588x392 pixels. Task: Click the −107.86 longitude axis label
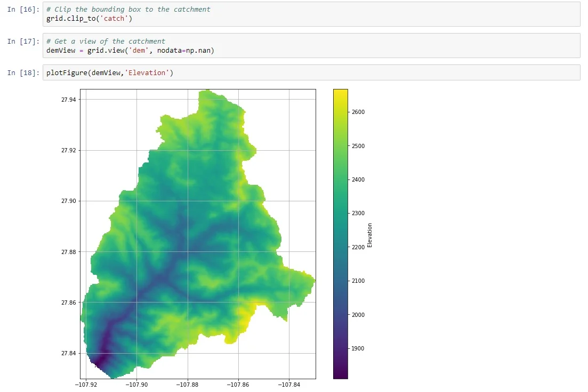click(238, 385)
